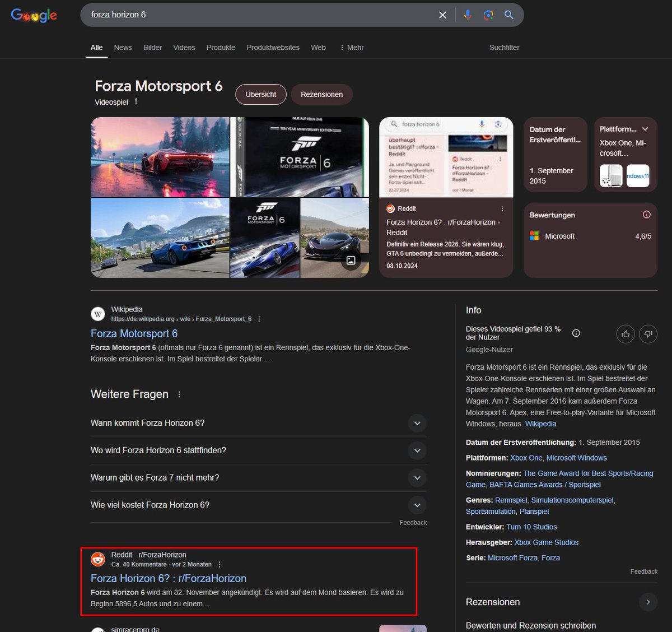Click the Rezensionen chip button
This screenshot has width=672, height=632.
tap(321, 94)
